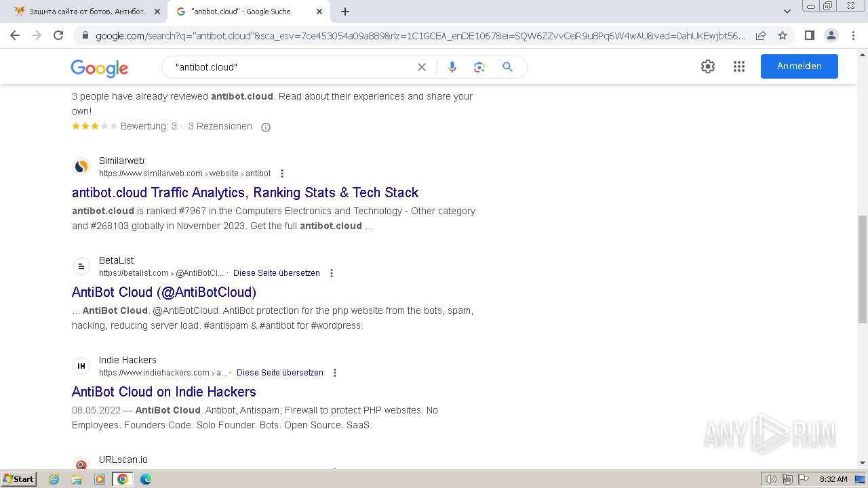
Task: Select the "antibot.cloud" Google Suche tab
Action: coord(248,12)
